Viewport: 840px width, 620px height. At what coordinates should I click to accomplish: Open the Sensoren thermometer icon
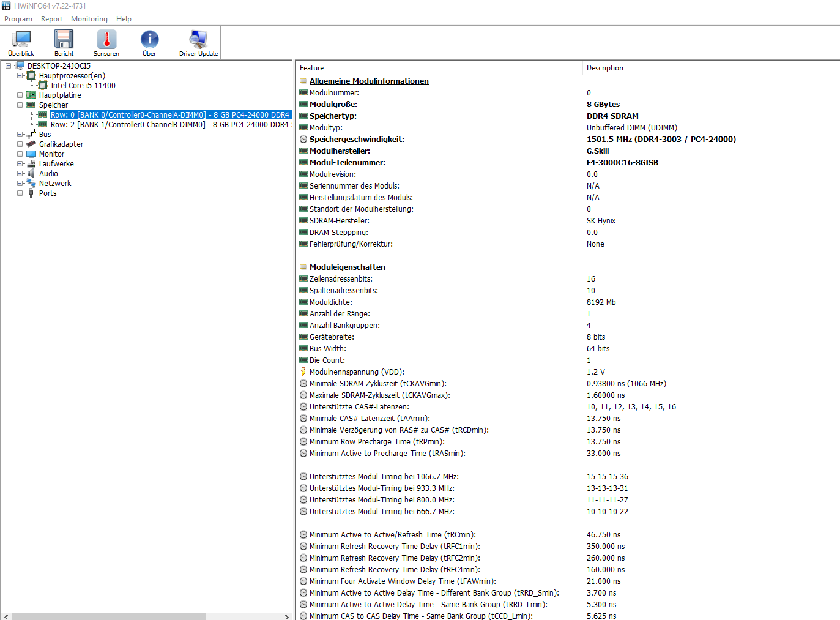(x=106, y=43)
